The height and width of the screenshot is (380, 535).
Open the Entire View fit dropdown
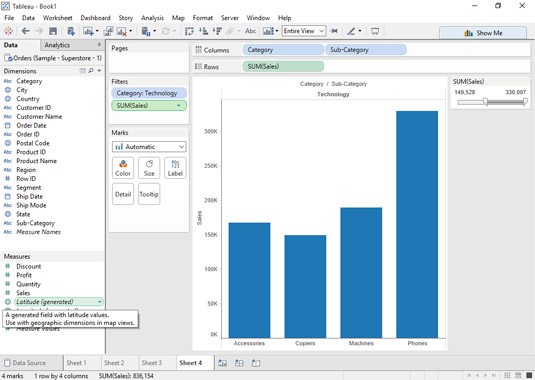pos(304,31)
